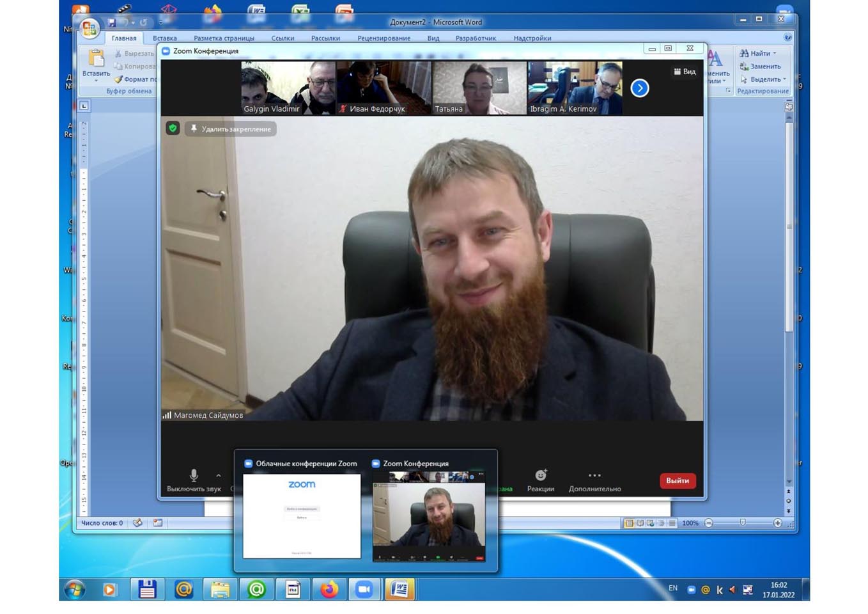Open the Разметка страницы ribbon tab

click(x=224, y=38)
